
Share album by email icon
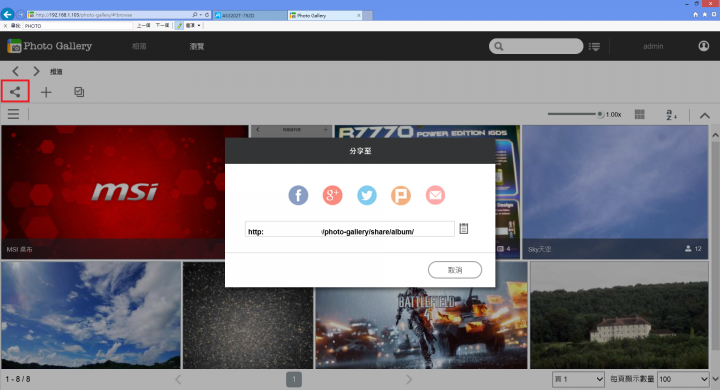click(435, 195)
